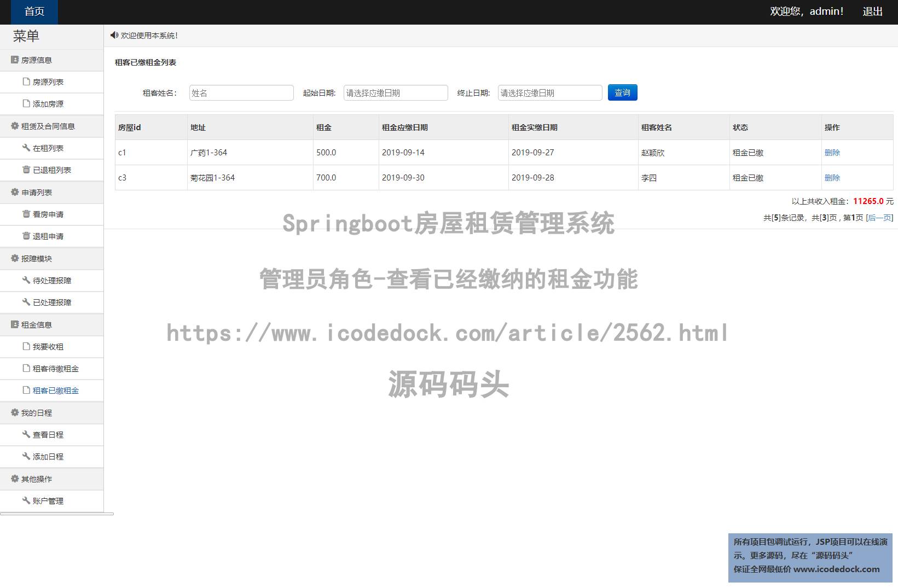Open the 终止日期 date picker
This screenshot has width=898, height=588.
pos(549,92)
